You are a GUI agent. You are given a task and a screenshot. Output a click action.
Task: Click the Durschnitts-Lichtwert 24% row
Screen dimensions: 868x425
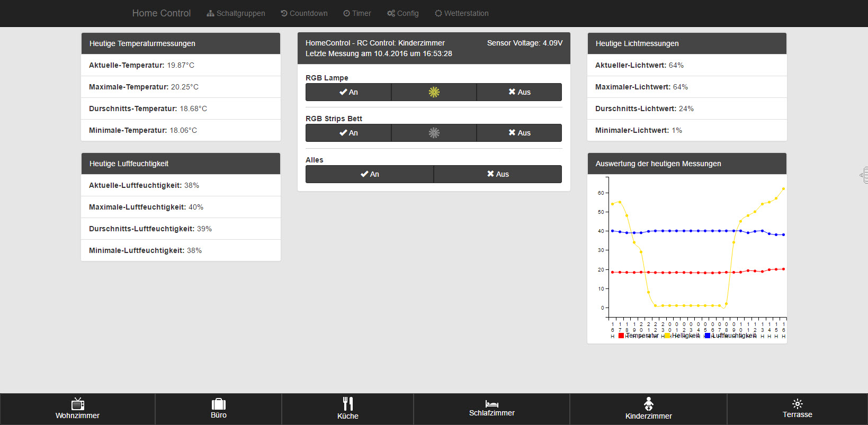(x=687, y=108)
